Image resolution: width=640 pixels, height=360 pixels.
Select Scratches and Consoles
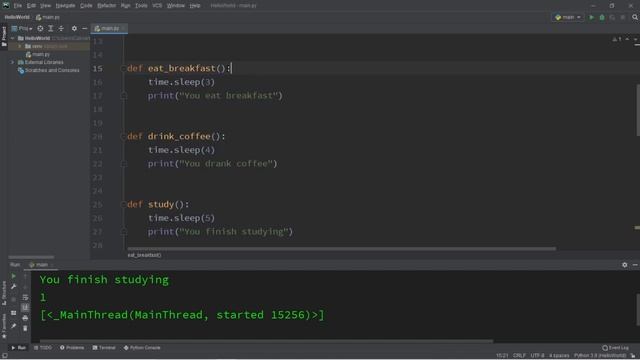click(48, 70)
